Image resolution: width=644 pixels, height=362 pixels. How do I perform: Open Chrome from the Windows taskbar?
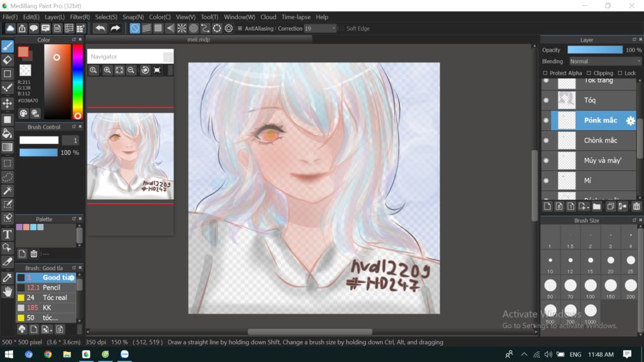click(x=48, y=354)
